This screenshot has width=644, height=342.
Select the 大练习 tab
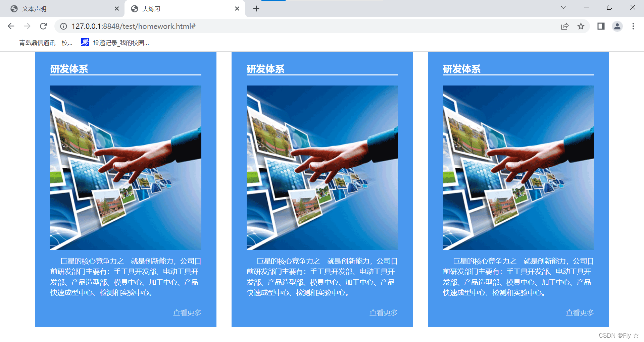coord(185,9)
